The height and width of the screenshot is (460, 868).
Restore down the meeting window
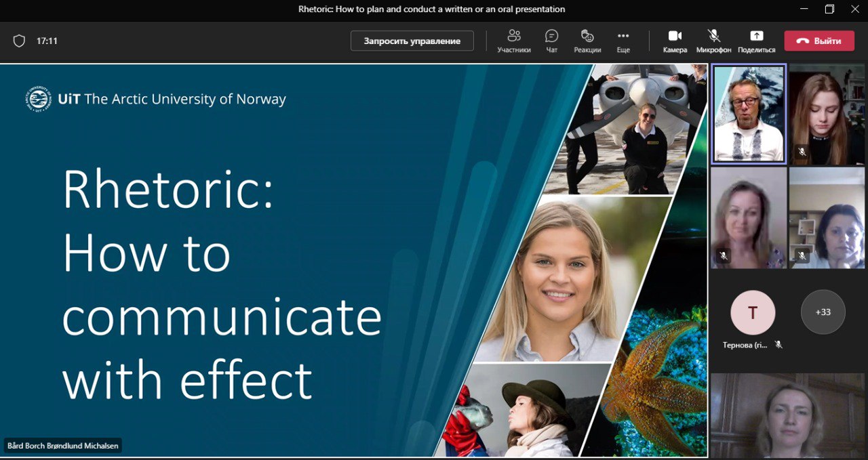click(829, 9)
